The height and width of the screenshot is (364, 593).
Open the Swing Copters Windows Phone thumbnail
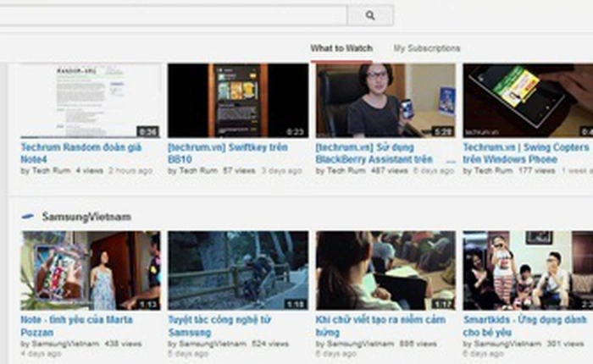(x=528, y=101)
